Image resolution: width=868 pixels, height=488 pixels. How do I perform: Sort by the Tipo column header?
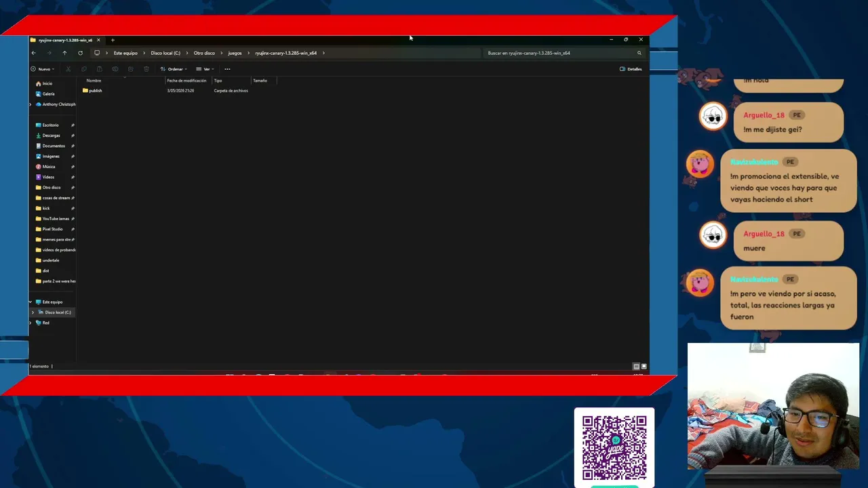point(218,81)
